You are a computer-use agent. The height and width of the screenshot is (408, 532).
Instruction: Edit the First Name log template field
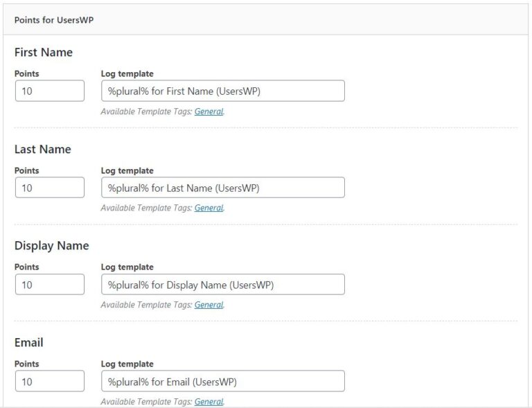tap(223, 91)
